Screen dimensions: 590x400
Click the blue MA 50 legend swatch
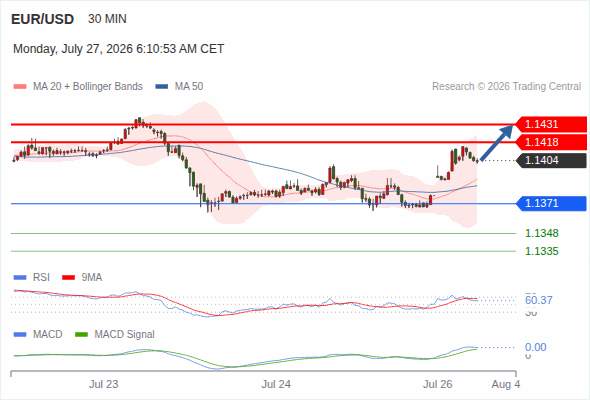(162, 87)
